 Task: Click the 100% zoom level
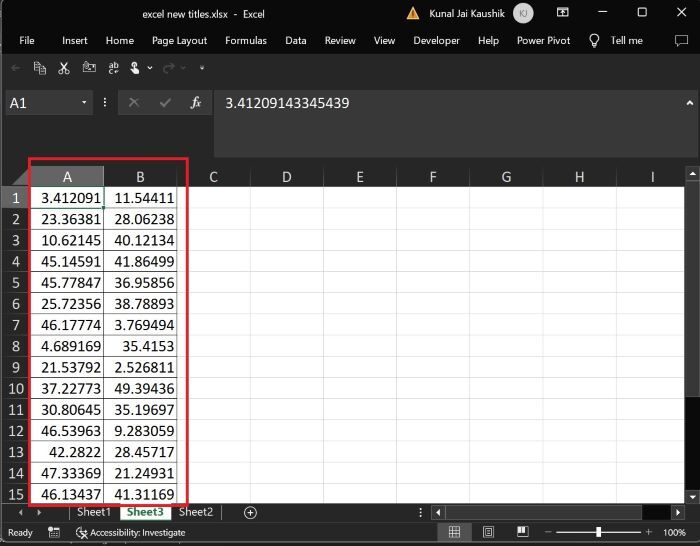pyautogui.click(x=674, y=532)
